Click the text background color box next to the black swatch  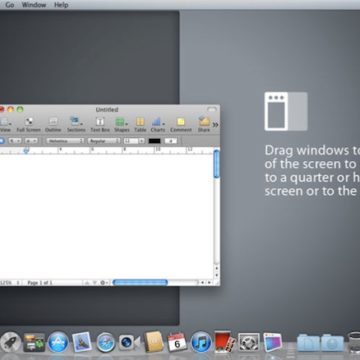pyautogui.click(x=171, y=141)
